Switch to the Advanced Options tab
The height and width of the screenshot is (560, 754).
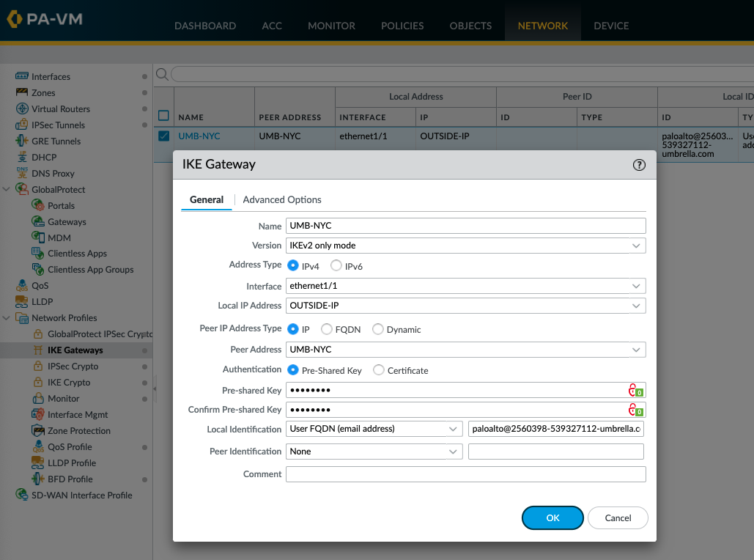282,199
